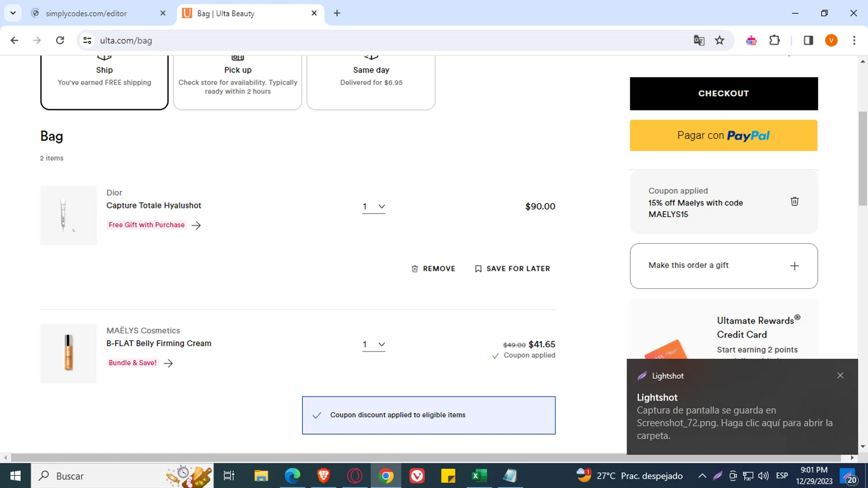Click the translate page icon
The image size is (868, 488).
[699, 41]
